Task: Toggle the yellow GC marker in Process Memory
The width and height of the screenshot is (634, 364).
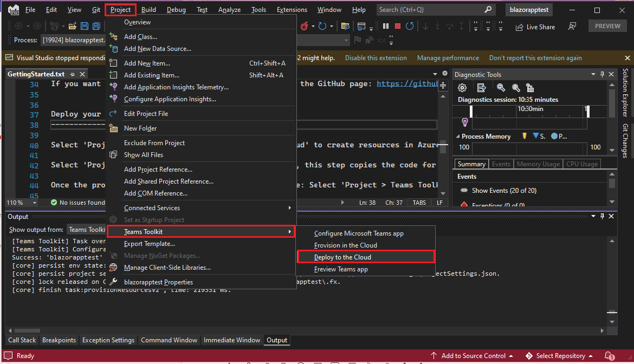Action: (x=525, y=136)
